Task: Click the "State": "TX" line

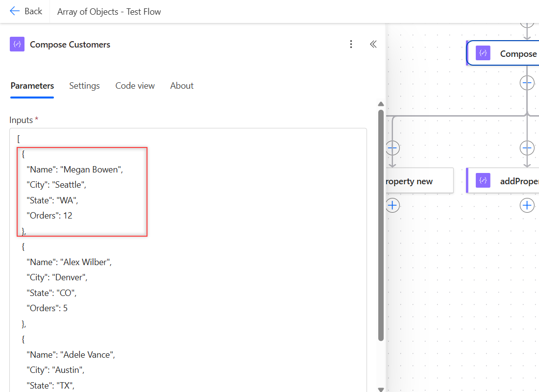Action: 50,386
